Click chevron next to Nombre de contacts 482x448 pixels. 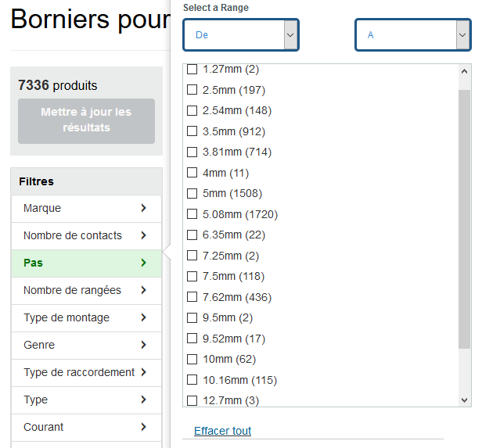click(x=143, y=235)
